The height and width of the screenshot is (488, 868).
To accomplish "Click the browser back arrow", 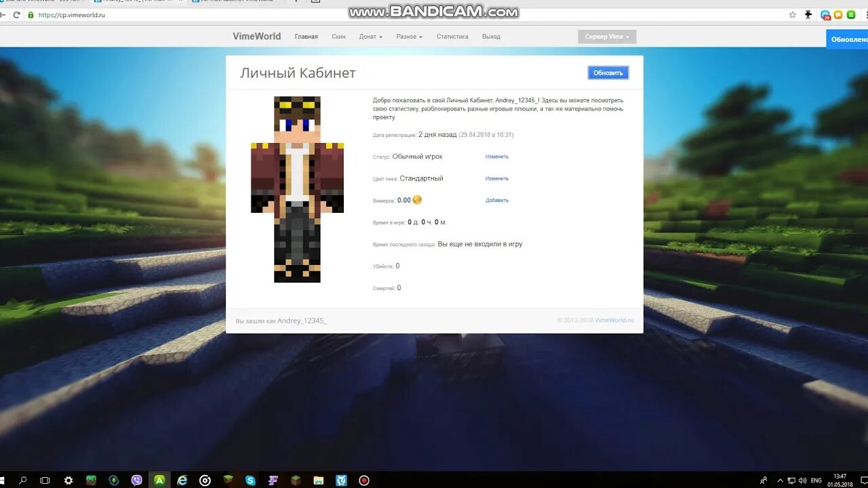I will (4, 15).
